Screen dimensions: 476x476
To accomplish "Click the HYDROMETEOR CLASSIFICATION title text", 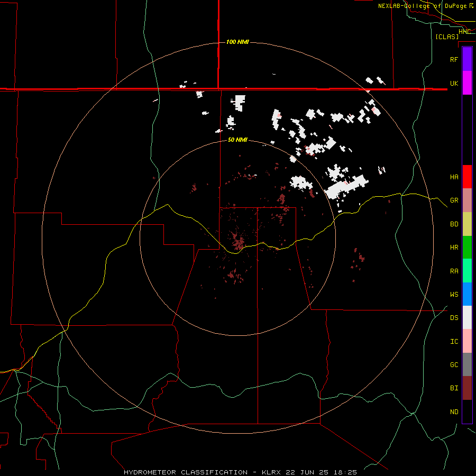I will pyautogui.click(x=186, y=472).
